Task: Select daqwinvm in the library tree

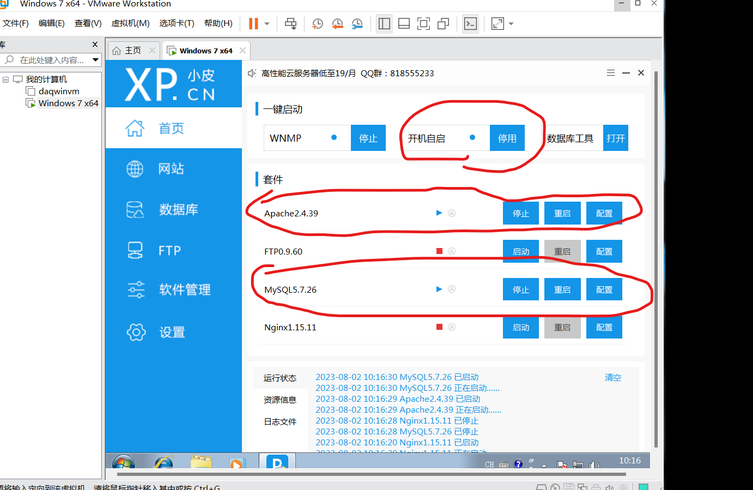Action: (x=59, y=91)
